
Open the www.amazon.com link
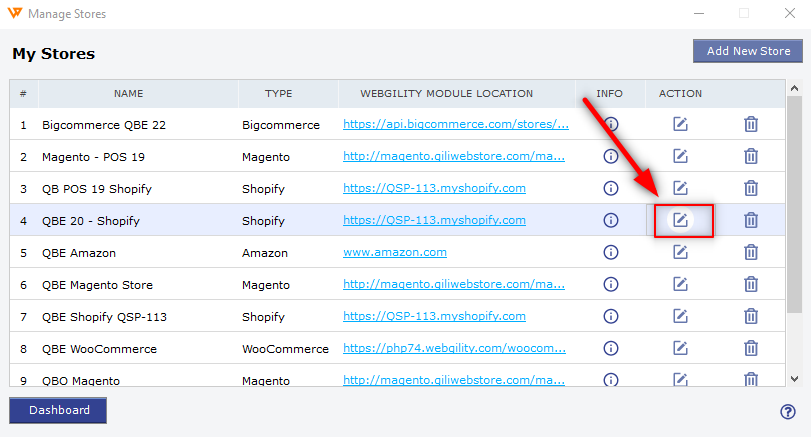[x=394, y=252]
